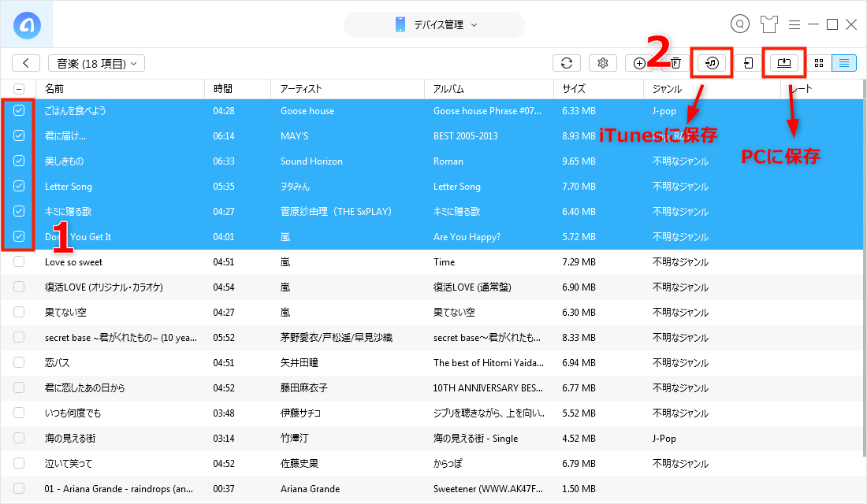Check the 恋バス song checkbox
867x504 pixels.
19,362
